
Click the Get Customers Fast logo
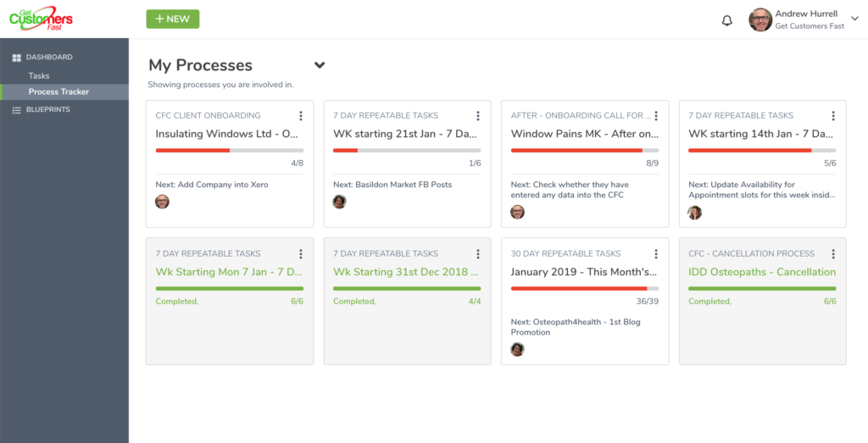click(41, 19)
